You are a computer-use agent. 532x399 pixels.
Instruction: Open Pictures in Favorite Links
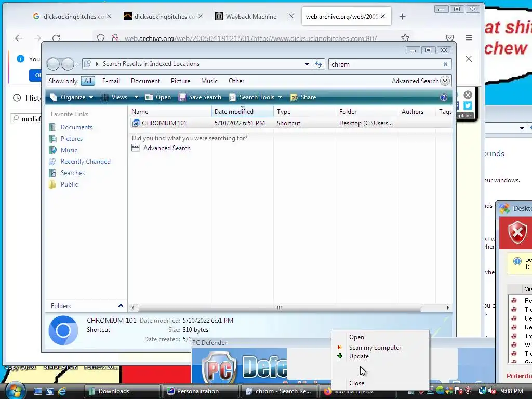pos(72,138)
